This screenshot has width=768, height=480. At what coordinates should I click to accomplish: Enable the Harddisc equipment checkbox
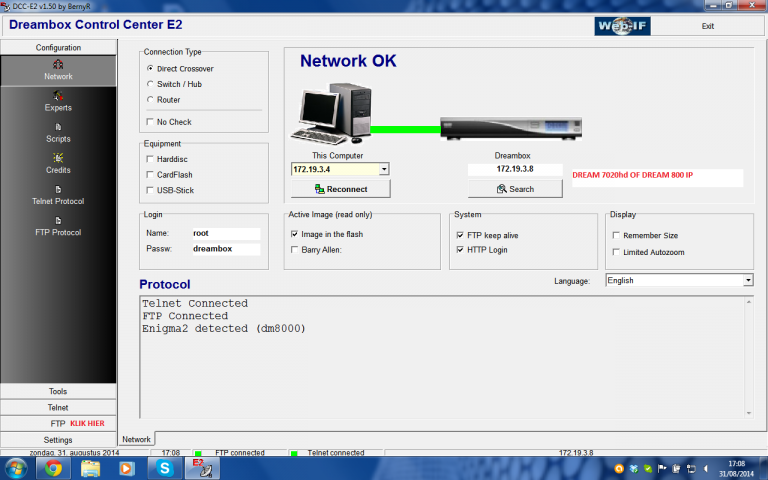pos(150,158)
